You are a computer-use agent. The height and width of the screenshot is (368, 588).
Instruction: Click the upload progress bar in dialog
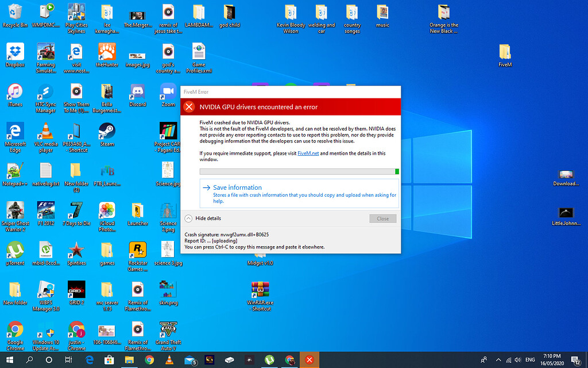pos(299,171)
